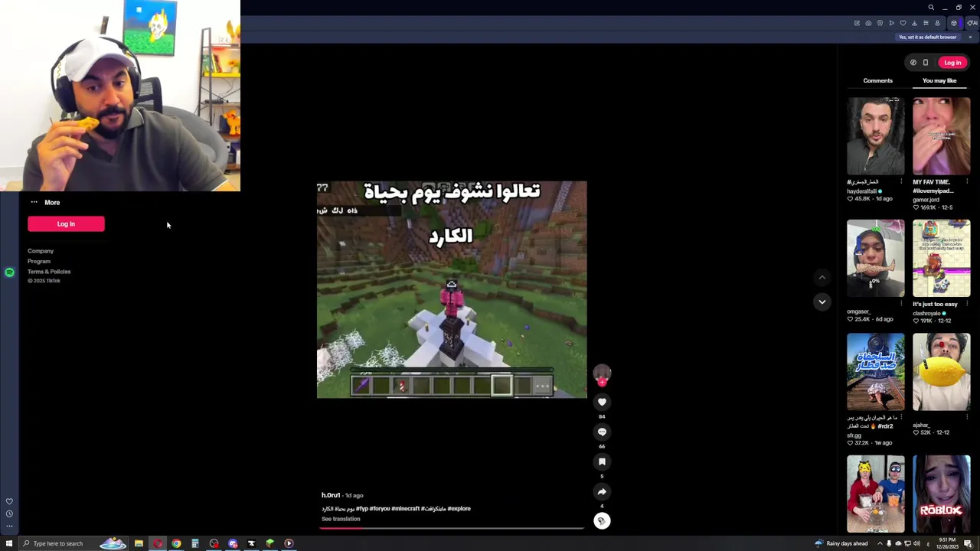980x551 pixels.
Task: Click the #minecraft hashtag in caption
Action: click(405, 508)
